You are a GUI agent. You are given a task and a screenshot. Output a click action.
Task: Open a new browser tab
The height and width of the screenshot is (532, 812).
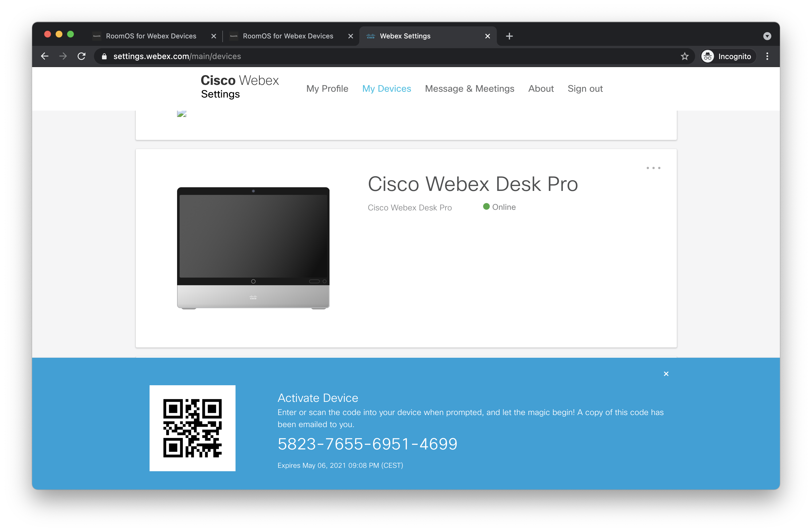click(509, 36)
